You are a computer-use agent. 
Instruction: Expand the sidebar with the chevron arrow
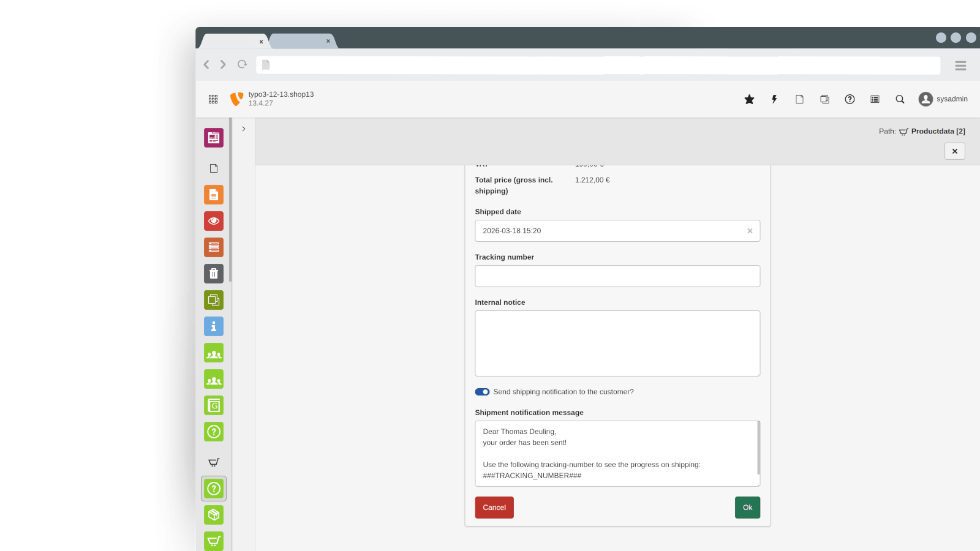tap(244, 129)
